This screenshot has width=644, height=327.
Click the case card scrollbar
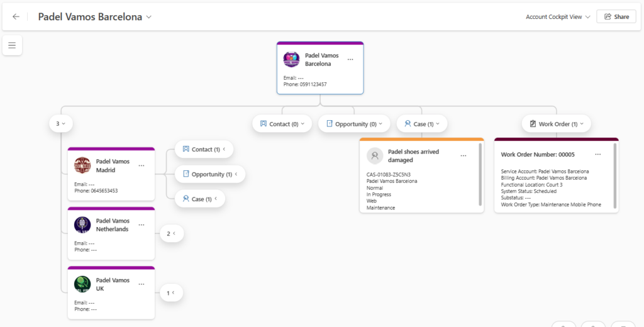coord(480,174)
